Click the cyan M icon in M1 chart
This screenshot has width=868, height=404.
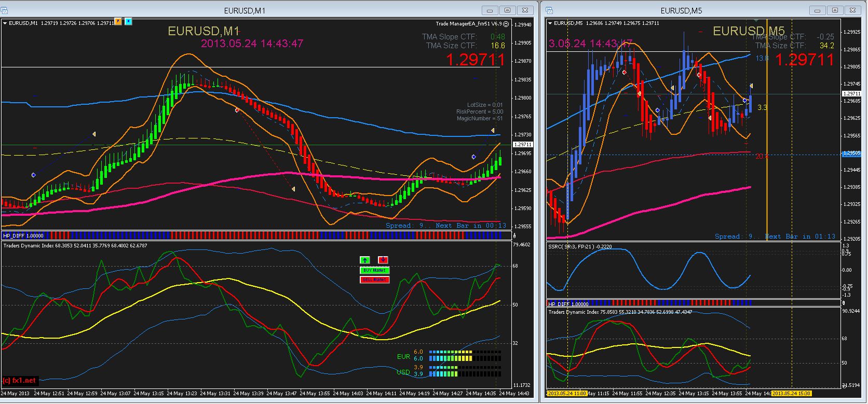pos(128,22)
